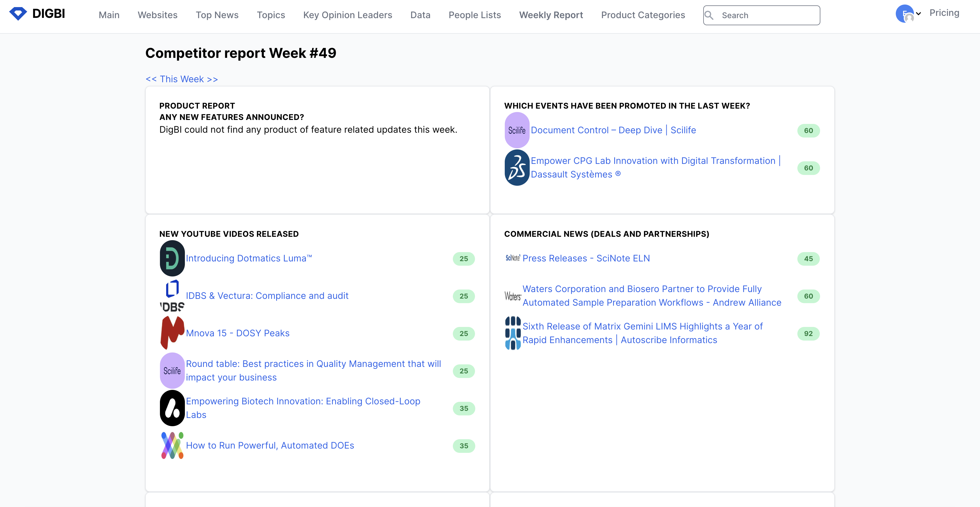
Task: Click score badge 60 for Document Control
Action: click(808, 130)
